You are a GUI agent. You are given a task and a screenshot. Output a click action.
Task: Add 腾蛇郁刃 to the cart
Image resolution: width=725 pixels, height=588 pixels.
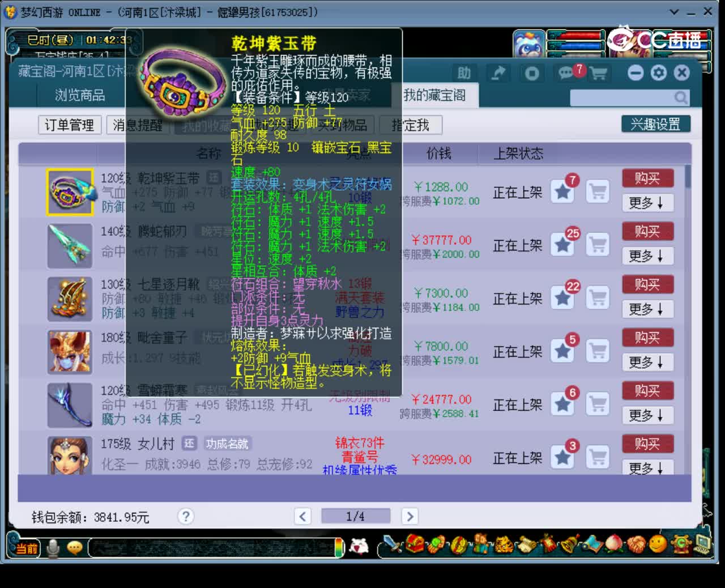[598, 245]
